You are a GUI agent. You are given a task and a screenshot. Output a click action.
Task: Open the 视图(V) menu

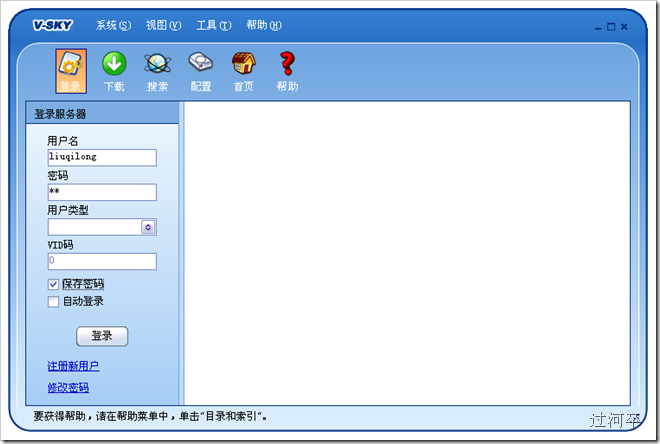[x=163, y=25]
